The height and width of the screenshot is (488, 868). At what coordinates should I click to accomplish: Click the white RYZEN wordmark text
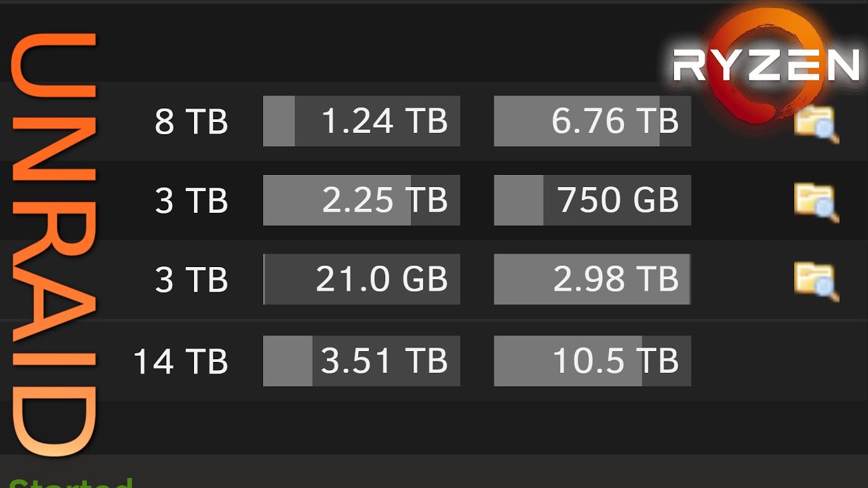coord(766,66)
